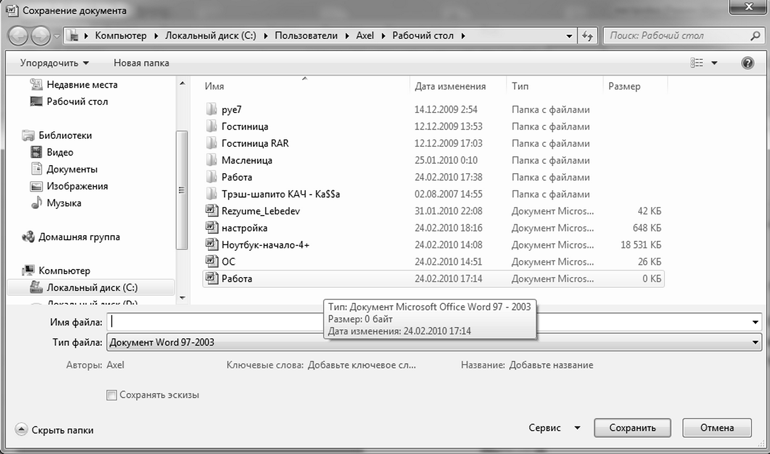Open Музыка library in sidebar
Screen dimensions: 770x454
(x=64, y=203)
